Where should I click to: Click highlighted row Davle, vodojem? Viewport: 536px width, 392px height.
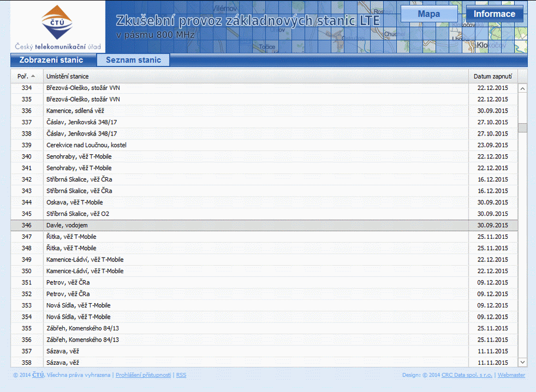[x=264, y=225]
